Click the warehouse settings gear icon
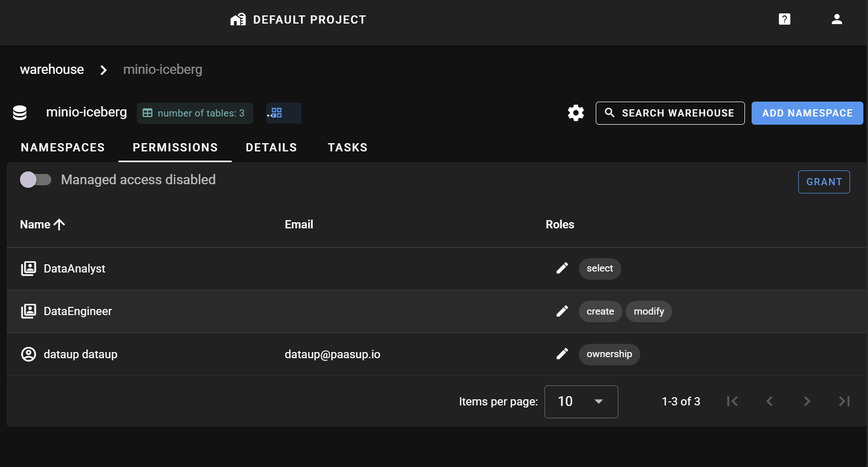The image size is (868, 467). pyautogui.click(x=576, y=113)
